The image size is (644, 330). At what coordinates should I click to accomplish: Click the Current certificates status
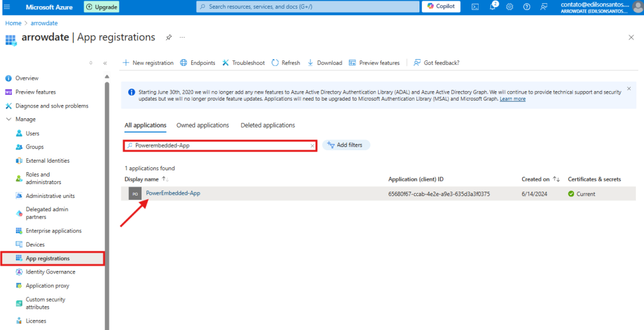click(x=582, y=194)
